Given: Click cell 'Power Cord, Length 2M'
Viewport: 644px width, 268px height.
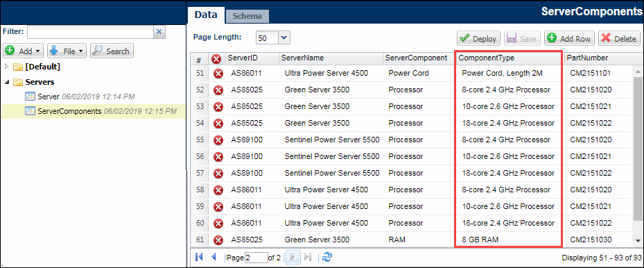Looking at the screenshot, I should click(503, 74).
